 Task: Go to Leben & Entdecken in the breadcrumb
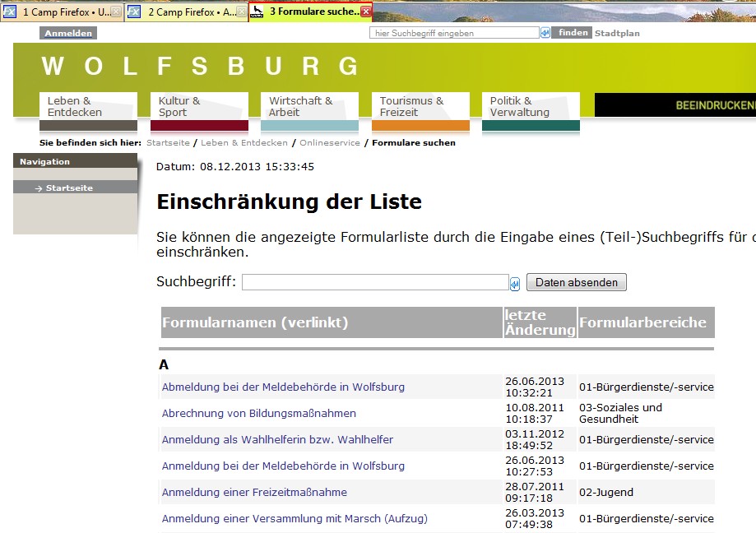(244, 142)
